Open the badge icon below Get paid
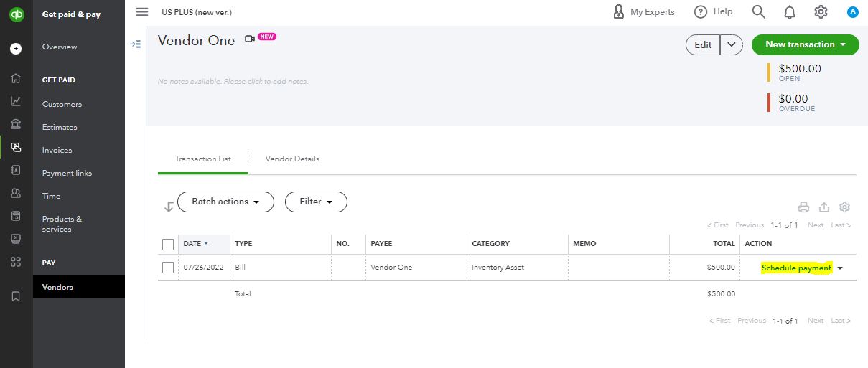 [16, 170]
